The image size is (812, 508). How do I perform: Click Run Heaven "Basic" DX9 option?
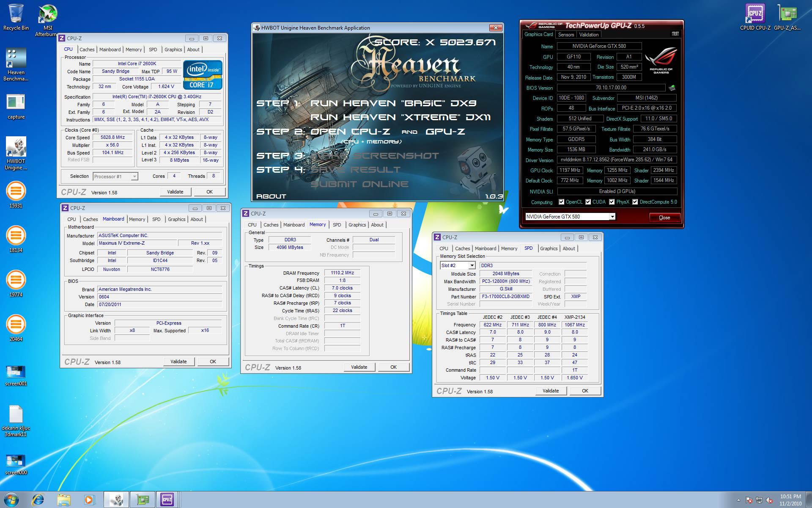point(393,103)
